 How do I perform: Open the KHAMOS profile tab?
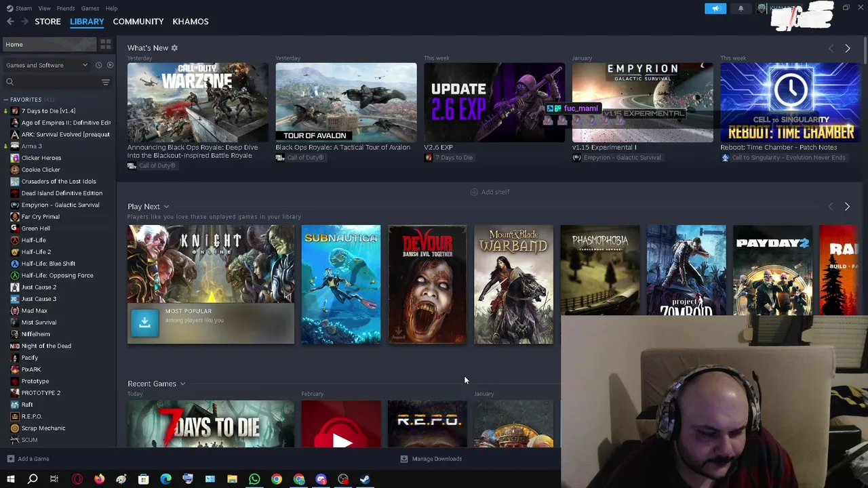[191, 22]
